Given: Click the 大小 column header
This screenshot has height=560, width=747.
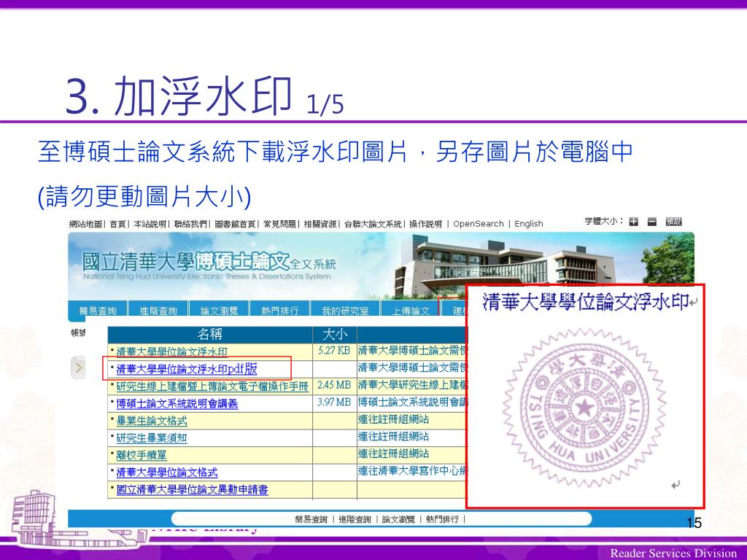Looking at the screenshot, I should [335, 334].
